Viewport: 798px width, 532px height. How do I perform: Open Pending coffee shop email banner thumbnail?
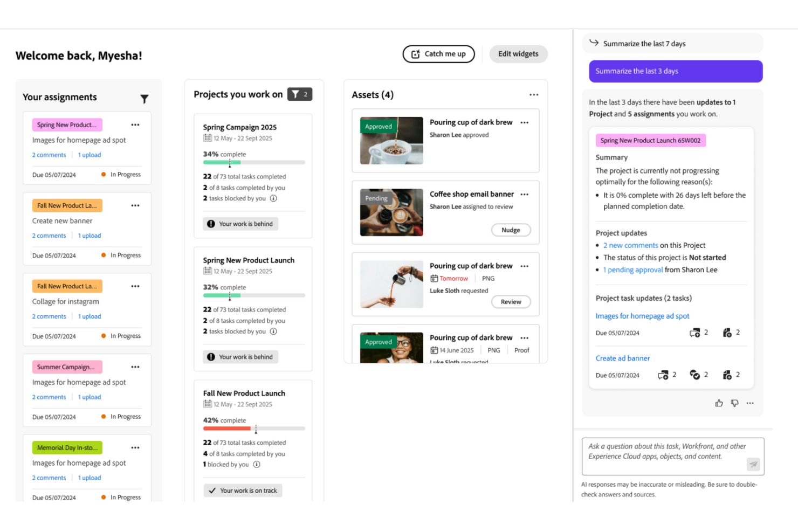click(x=391, y=212)
